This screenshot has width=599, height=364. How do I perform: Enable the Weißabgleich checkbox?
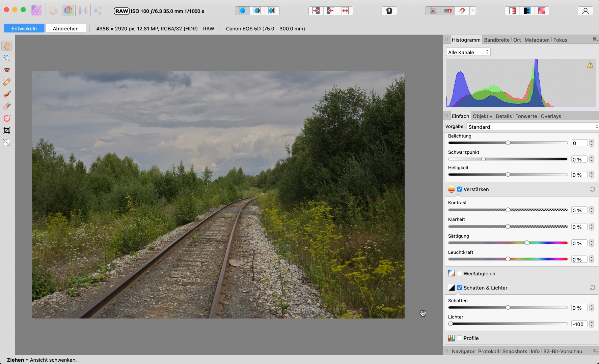(x=459, y=274)
